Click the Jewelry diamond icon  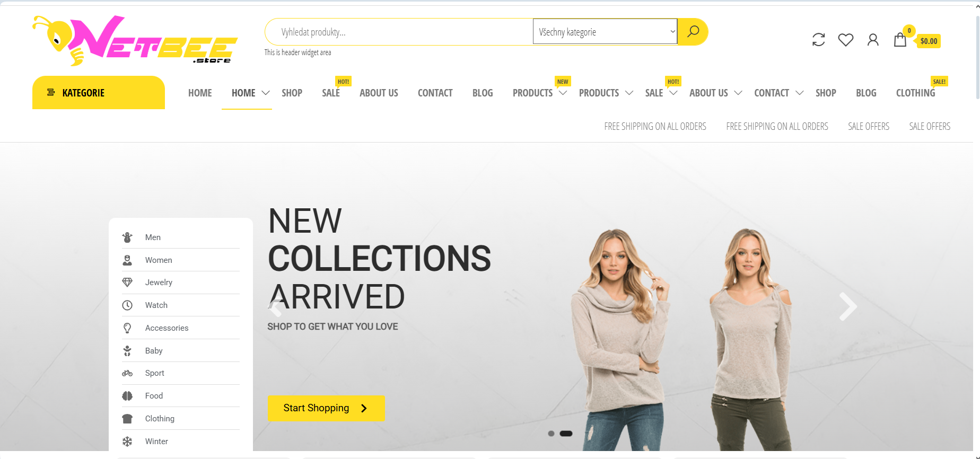click(x=127, y=283)
